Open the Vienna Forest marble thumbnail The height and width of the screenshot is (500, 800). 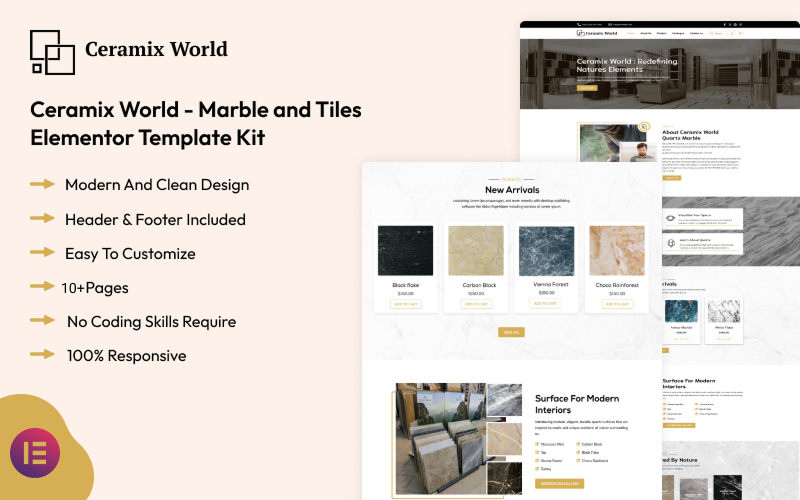pos(546,251)
